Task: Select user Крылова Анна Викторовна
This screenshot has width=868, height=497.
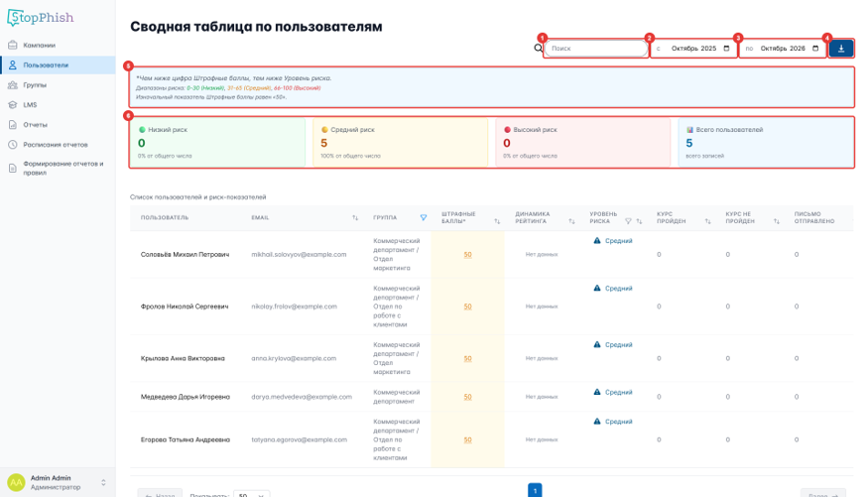Action: click(183, 359)
